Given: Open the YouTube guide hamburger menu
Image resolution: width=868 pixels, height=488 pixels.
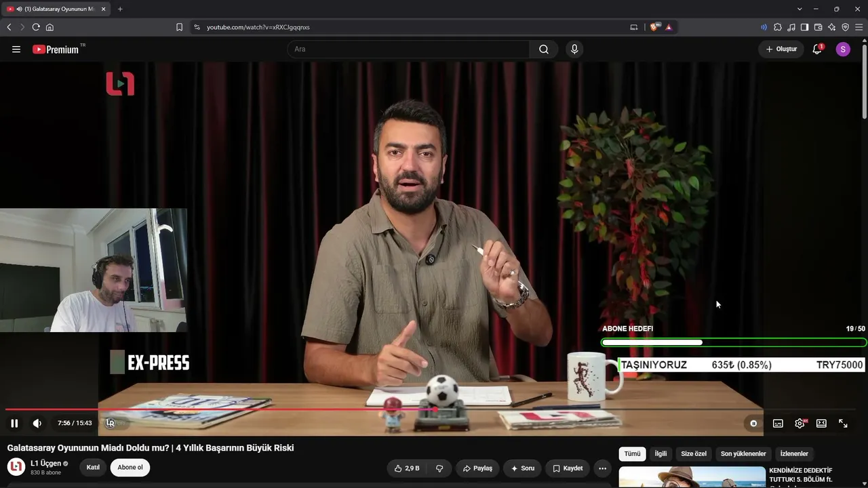Looking at the screenshot, I should tap(16, 49).
